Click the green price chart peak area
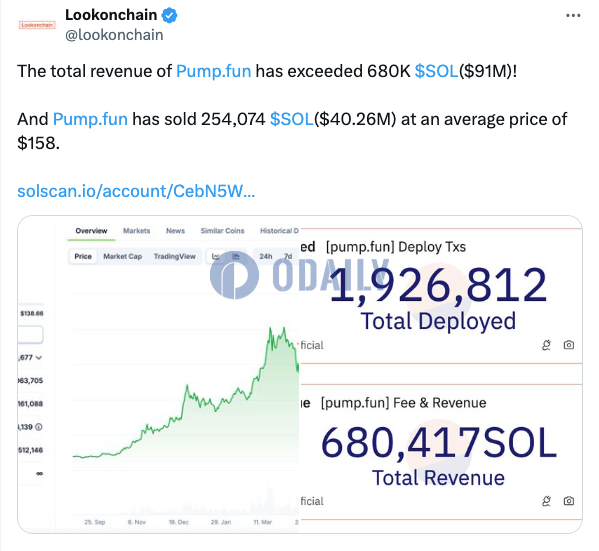 click(277, 339)
